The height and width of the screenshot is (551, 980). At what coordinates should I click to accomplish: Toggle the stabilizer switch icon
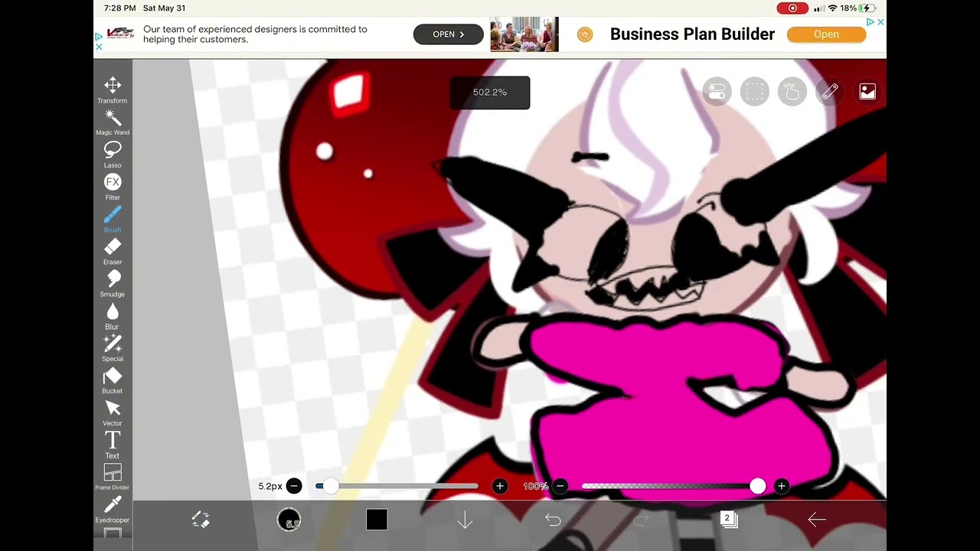click(717, 92)
